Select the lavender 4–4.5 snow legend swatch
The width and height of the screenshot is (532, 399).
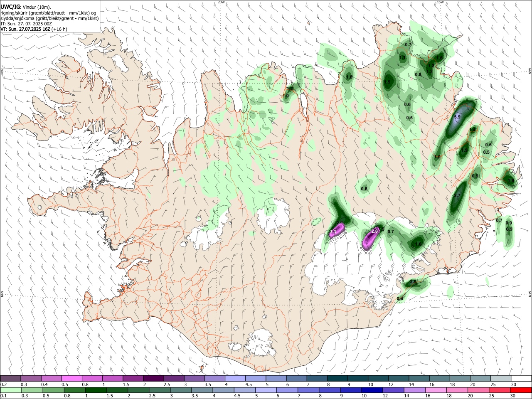[235, 379]
